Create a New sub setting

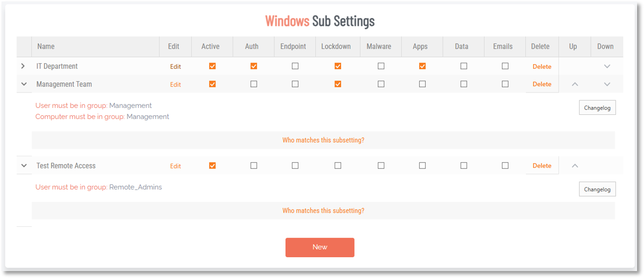[x=320, y=247]
